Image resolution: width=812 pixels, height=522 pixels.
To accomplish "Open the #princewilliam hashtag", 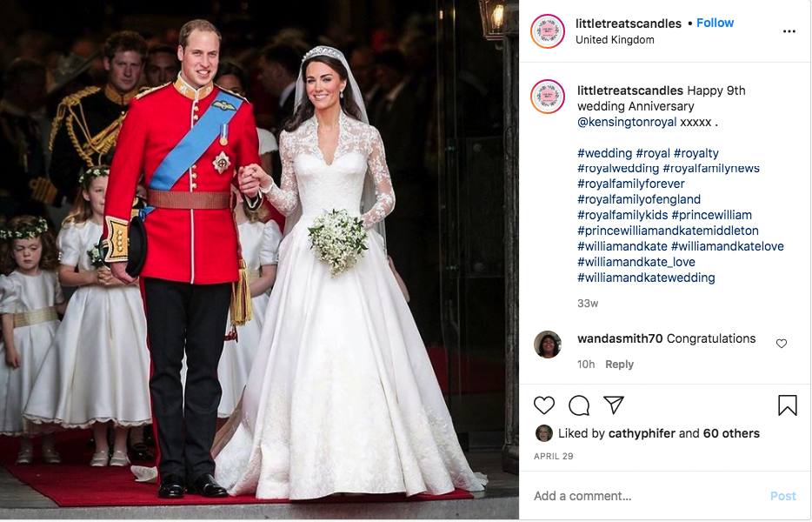I will (x=711, y=215).
